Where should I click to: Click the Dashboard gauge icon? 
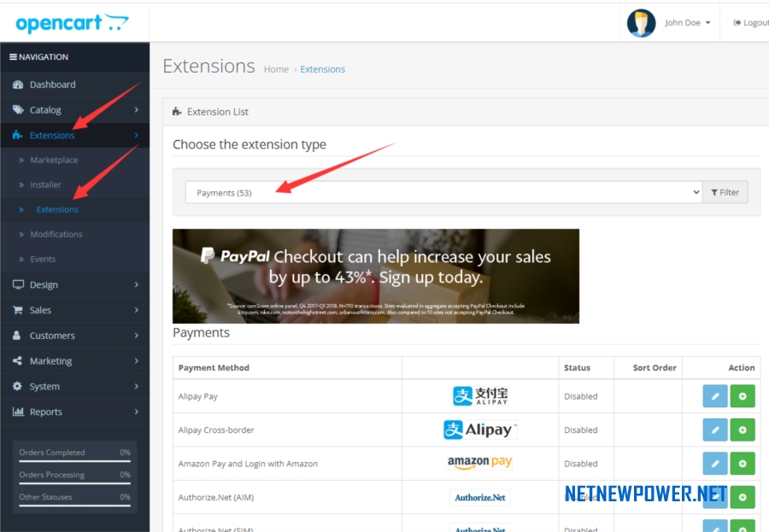tap(18, 85)
